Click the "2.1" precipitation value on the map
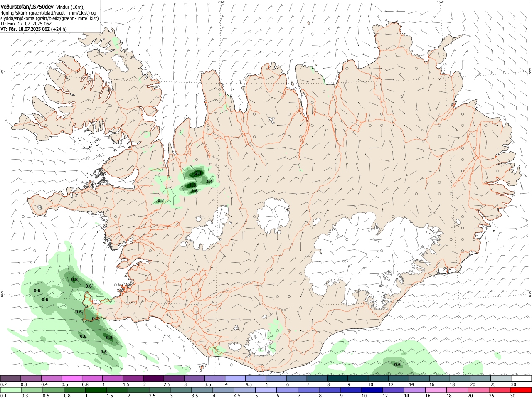 pyautogui.click(x=198, y=172)
